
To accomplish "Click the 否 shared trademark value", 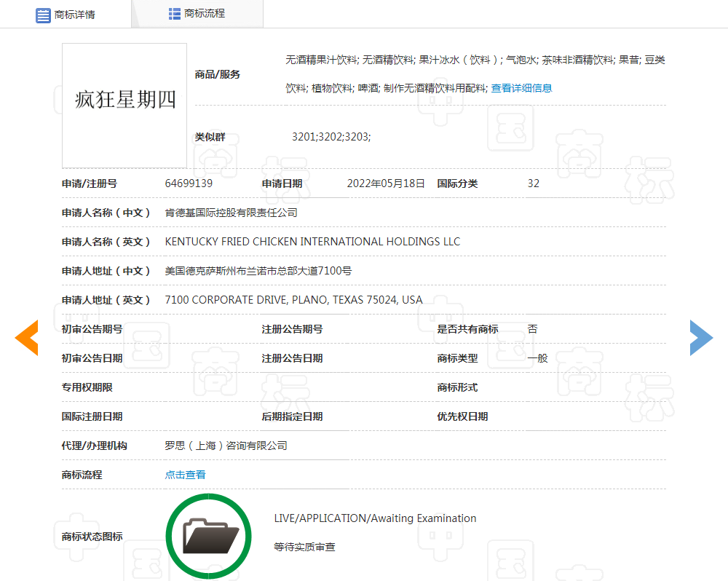I will click(533, 329).
